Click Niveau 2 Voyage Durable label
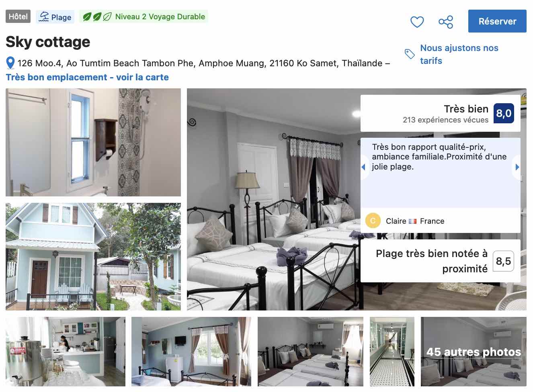This screenshot has width=533, height=392. pyautogui.click(x=160, y=17)
